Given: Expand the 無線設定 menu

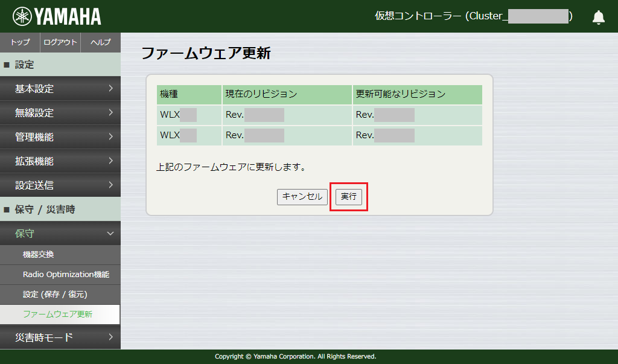Looking at the screenshot, I should click(60, 113).
